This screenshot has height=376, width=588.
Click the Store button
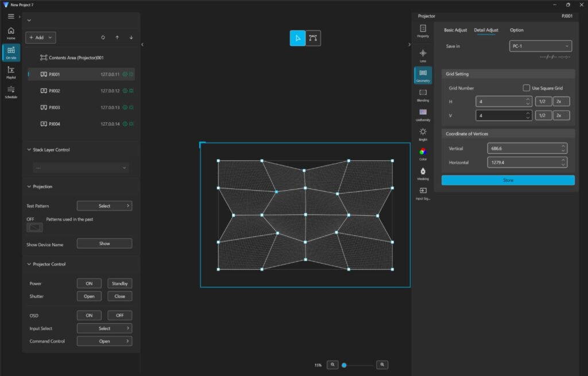click(508, 180)
